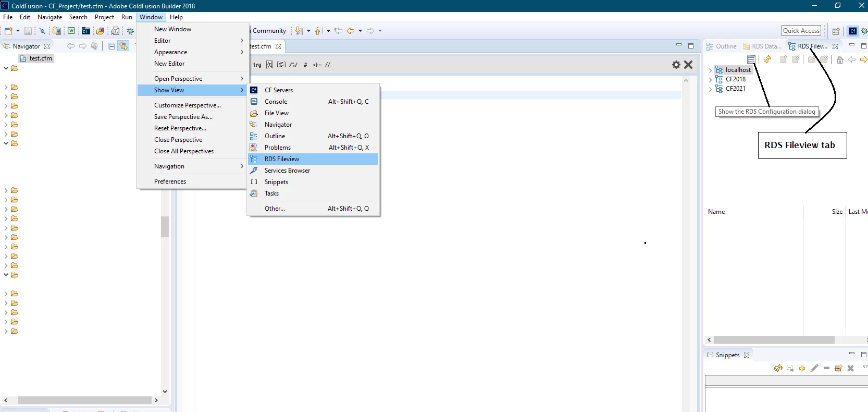Screen dimensions: 868x412
Task: Click RDS Fileview horizontal scrollbar
Action: pos(774,340)
